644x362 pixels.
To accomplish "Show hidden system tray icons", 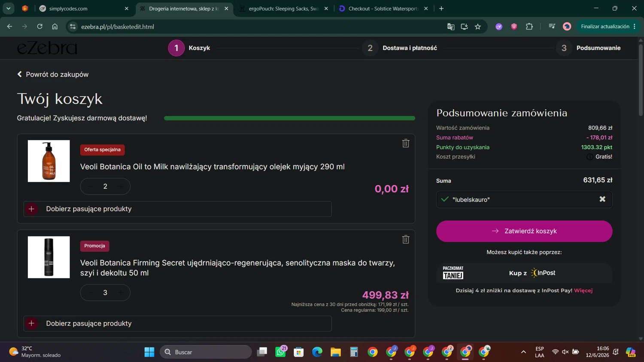I will [523, 352].
